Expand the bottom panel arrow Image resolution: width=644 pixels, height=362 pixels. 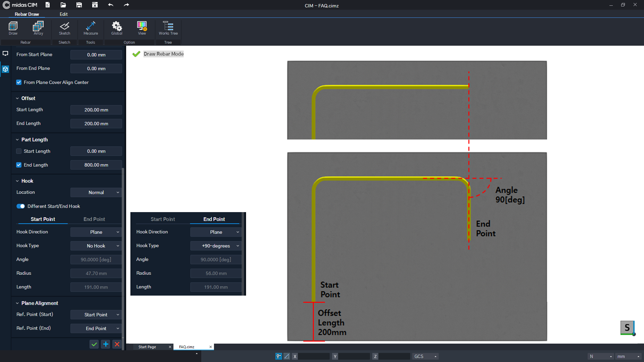197,354
